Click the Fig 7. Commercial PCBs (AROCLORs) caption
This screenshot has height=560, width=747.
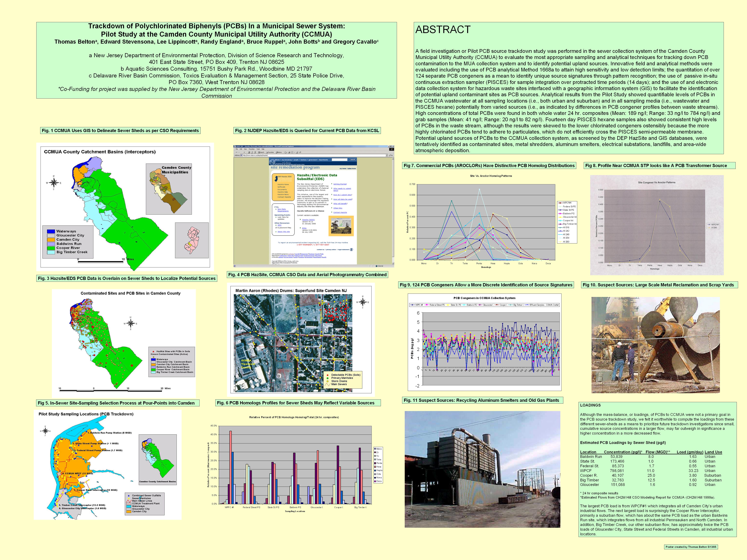(489, 166)
